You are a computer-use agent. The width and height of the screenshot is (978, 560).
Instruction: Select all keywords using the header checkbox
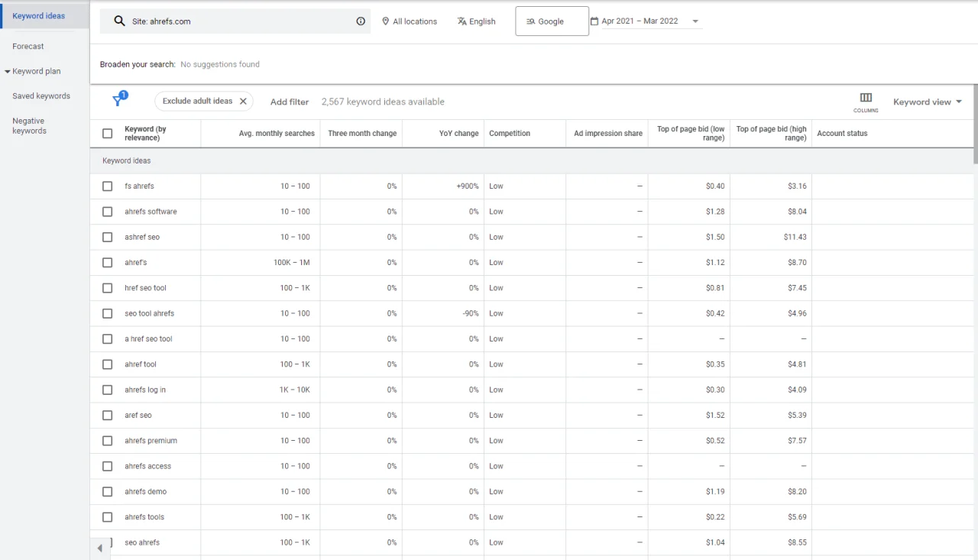pos(107,133)
